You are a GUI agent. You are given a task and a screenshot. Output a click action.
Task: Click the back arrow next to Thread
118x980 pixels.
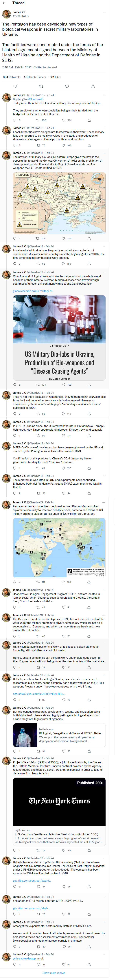4,3
